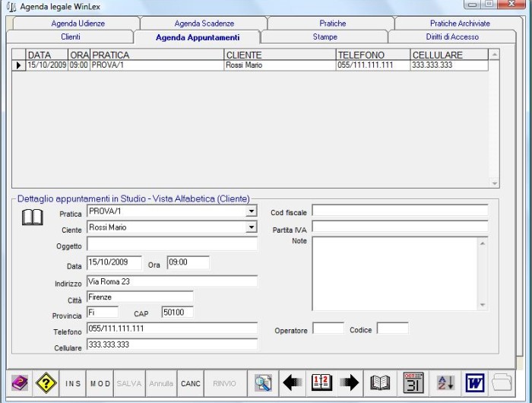Click inside the Note text area
The height and width of the screenshot is (403, 532).
pos(395,274)
